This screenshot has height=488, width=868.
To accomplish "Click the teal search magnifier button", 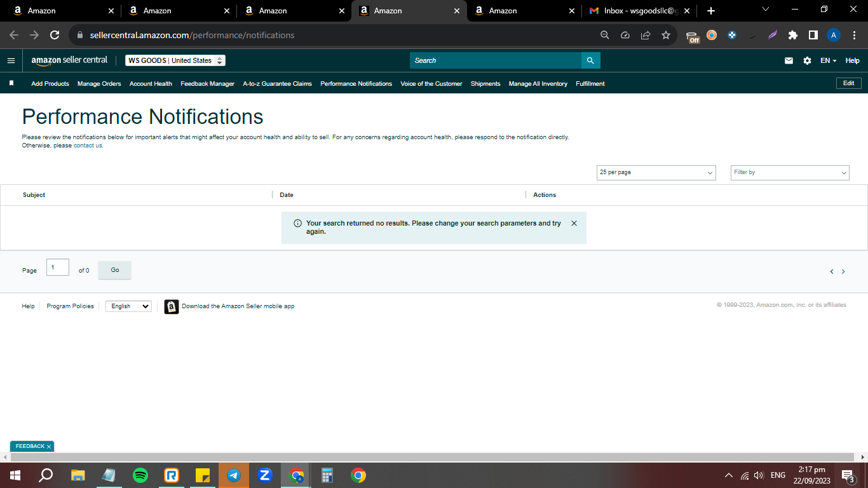I will click(x=590, y=60).
